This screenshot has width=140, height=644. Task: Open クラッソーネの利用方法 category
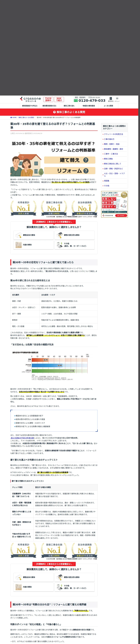[x=113, y=134]
